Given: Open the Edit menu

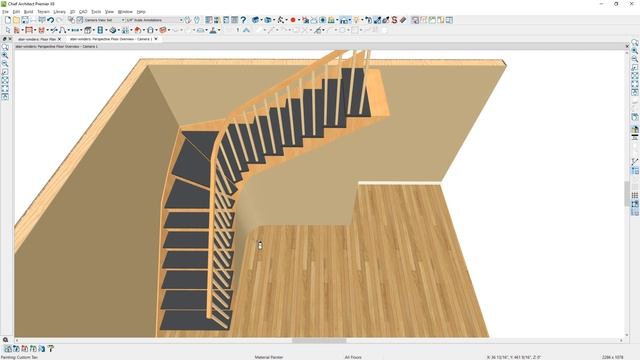Looking at the screenshot, I should [x=16, y=12].
